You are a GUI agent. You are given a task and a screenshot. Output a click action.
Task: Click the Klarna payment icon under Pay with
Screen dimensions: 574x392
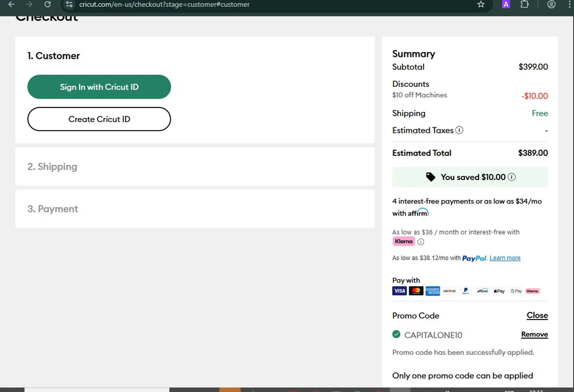(x=532, y=291)
